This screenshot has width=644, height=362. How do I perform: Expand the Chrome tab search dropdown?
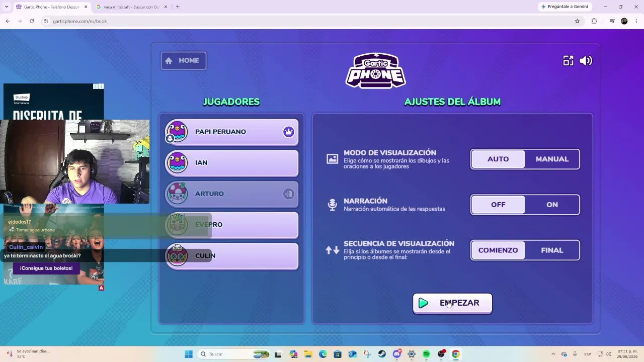coord(7,7)
